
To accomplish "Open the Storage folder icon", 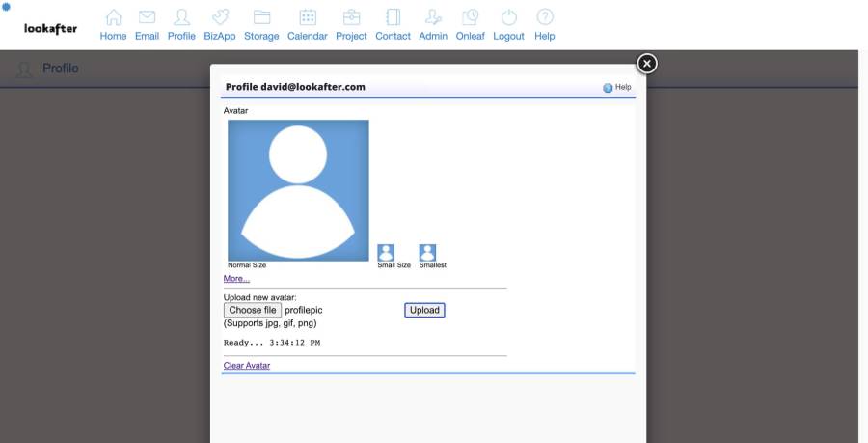I will tap(261, 18).
